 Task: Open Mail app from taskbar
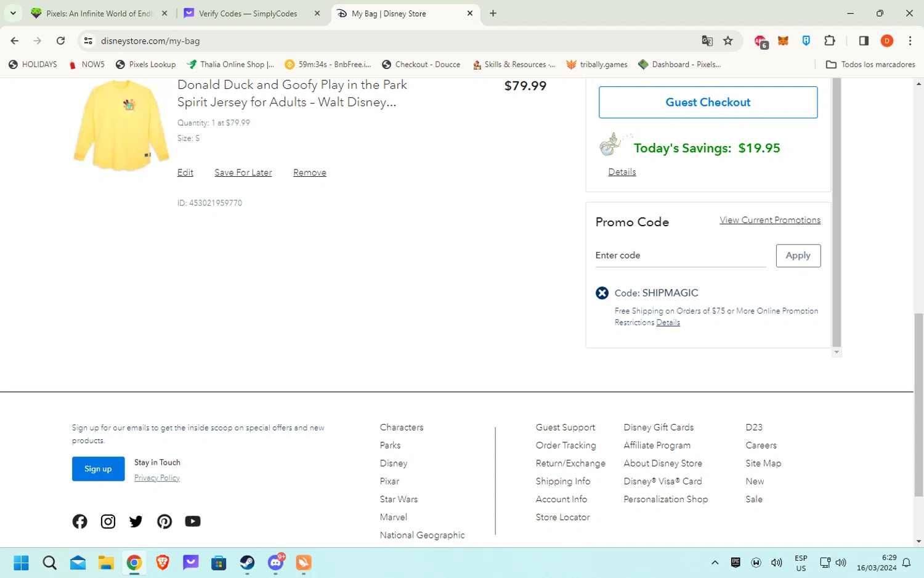tap(78, 563)
